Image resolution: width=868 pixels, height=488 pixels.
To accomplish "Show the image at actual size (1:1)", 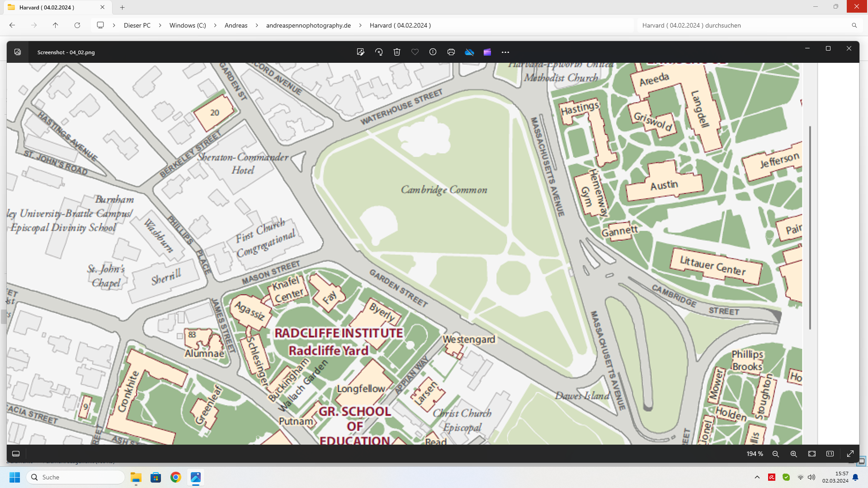I will click(830, 454).
